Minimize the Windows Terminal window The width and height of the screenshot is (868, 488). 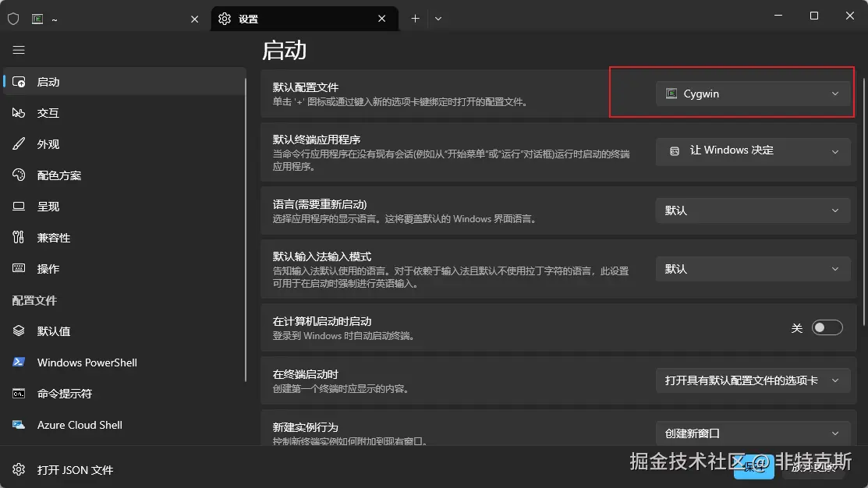(778, 16)
